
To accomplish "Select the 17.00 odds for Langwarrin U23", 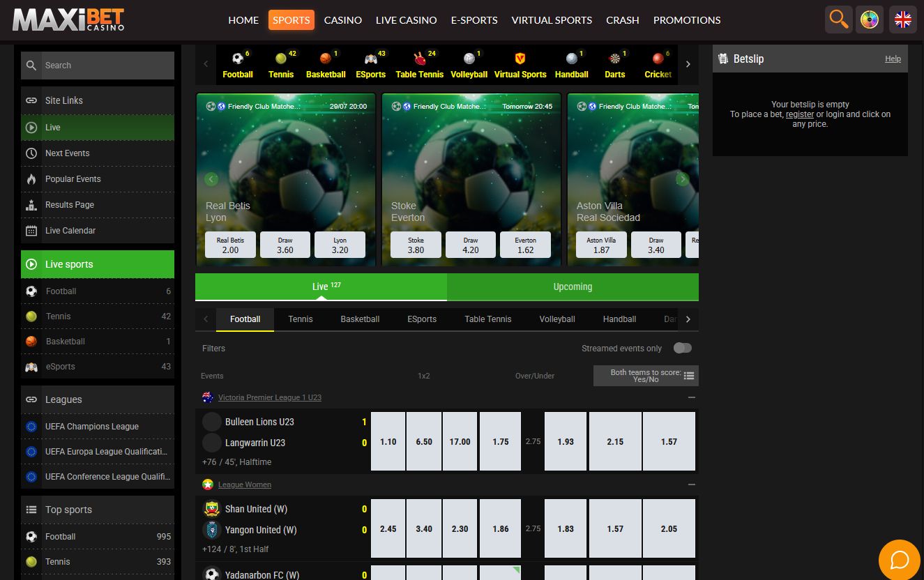I will click(x=460, y=441).
